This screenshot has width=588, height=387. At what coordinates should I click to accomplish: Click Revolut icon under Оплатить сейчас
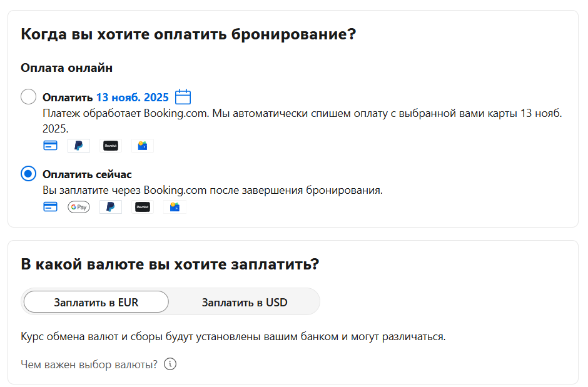[x=143, y=207]
